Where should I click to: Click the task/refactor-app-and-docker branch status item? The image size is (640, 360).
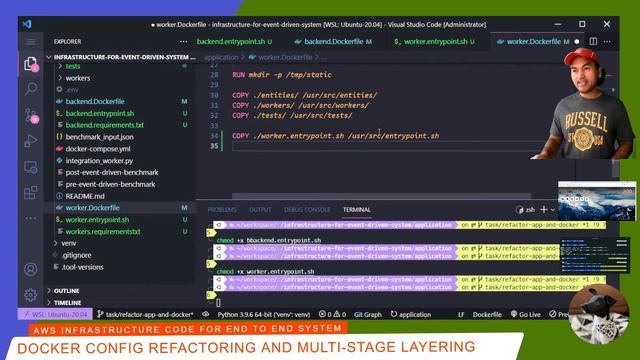tap(145, 314)
